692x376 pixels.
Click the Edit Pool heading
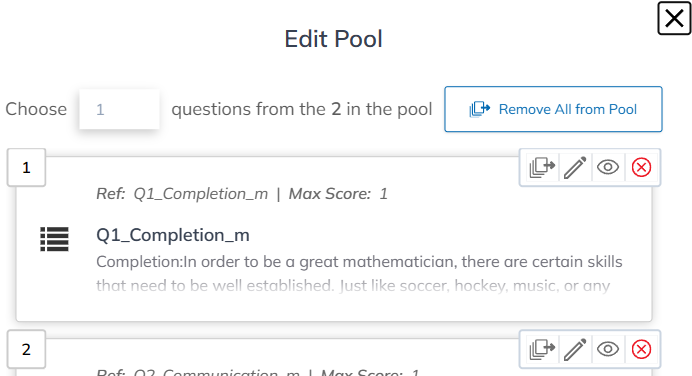333,39
